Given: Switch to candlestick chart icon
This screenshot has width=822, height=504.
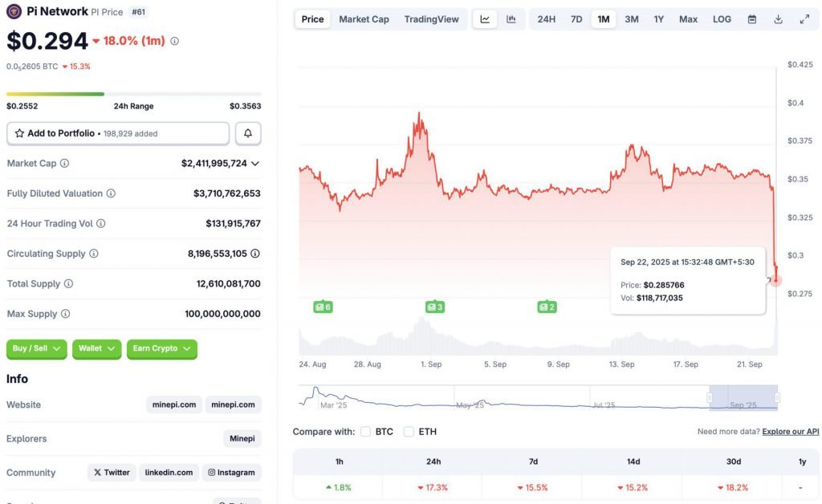Looking at the screenshot, I should point(511,19).
